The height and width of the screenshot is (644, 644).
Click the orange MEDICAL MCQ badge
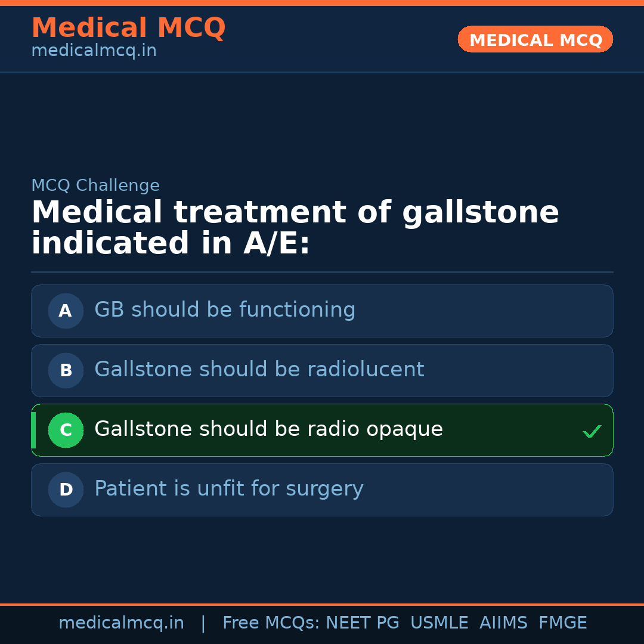535,39
